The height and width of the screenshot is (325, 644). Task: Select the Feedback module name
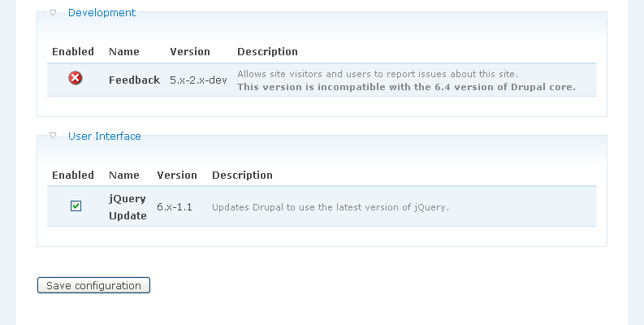pos(134,80)
